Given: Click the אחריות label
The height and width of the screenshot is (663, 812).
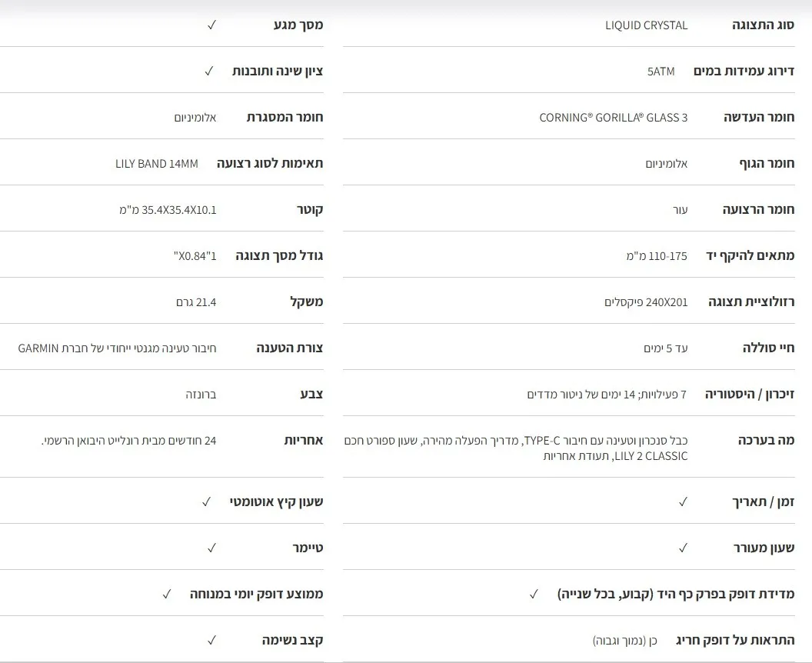Looking at the screenshot, I should (304, 441).
